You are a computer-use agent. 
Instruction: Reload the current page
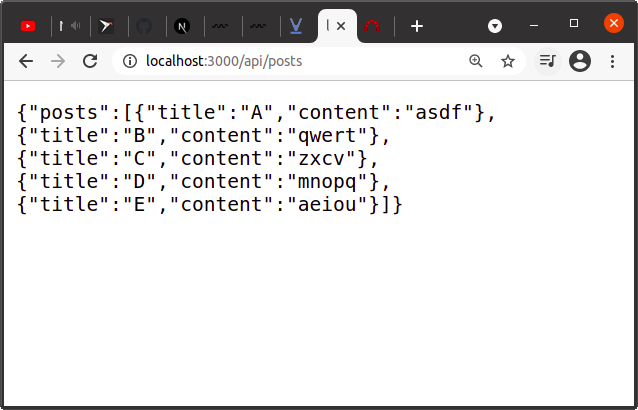(90, 62)
